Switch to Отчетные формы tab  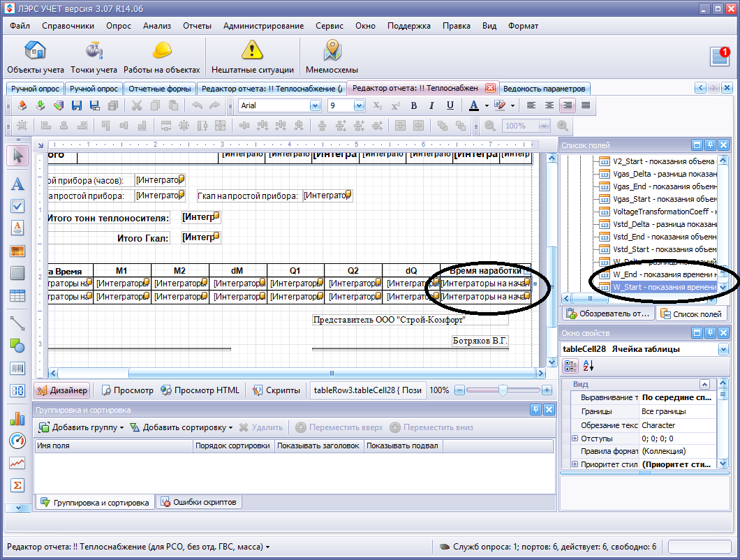[159, 89]
